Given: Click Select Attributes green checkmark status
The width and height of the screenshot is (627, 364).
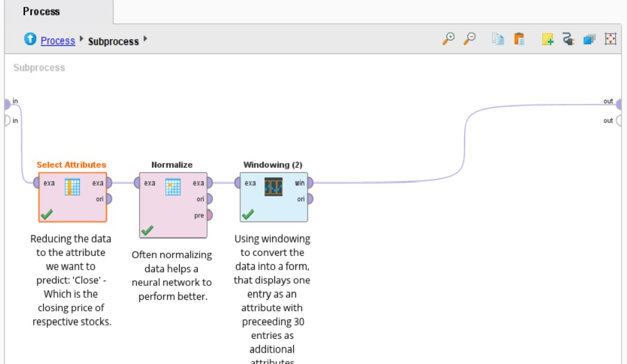Looking at the screenshot, I should 47,214.
